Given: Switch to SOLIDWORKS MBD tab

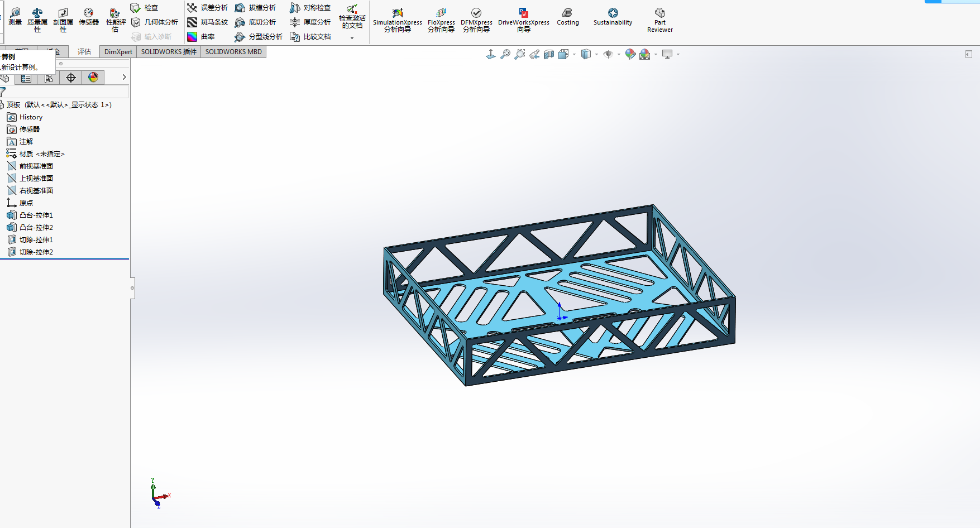Looking at the screenshot, I should click(x=233, y=51).
